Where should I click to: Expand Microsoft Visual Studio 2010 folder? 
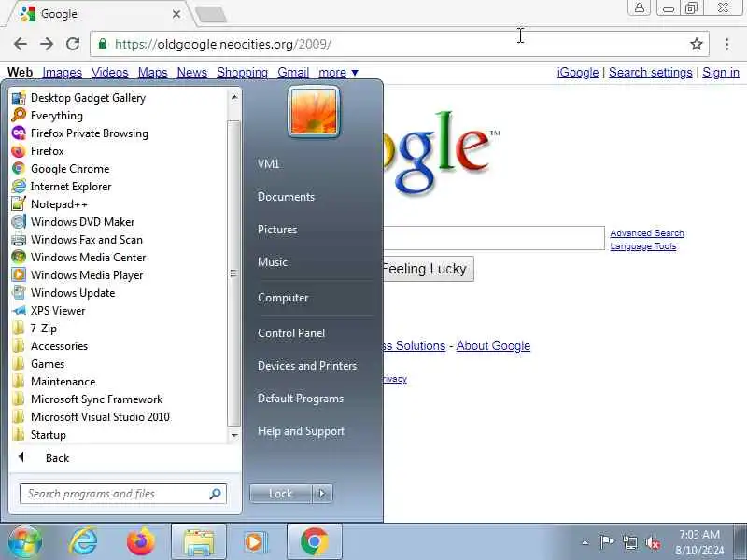[100, 416]
